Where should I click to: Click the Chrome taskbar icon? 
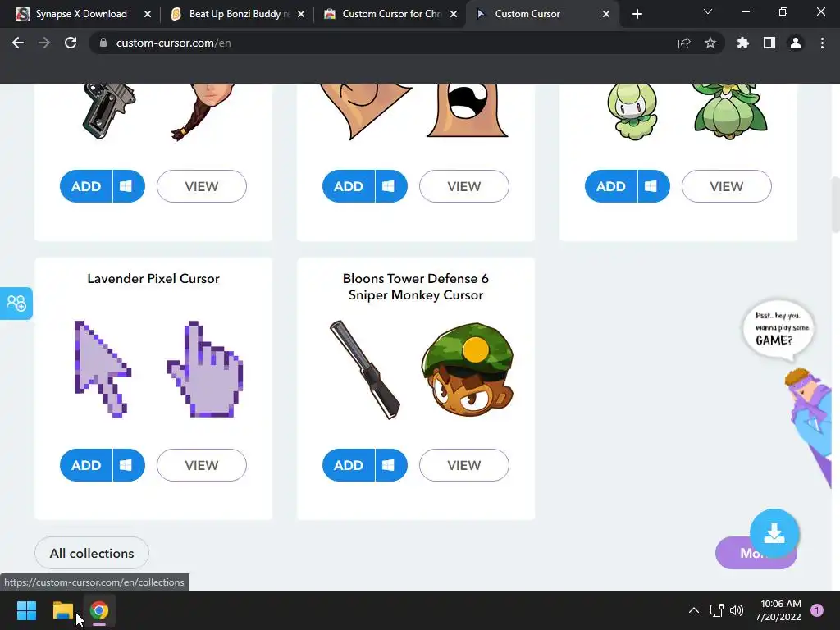(x=99, y=610)
